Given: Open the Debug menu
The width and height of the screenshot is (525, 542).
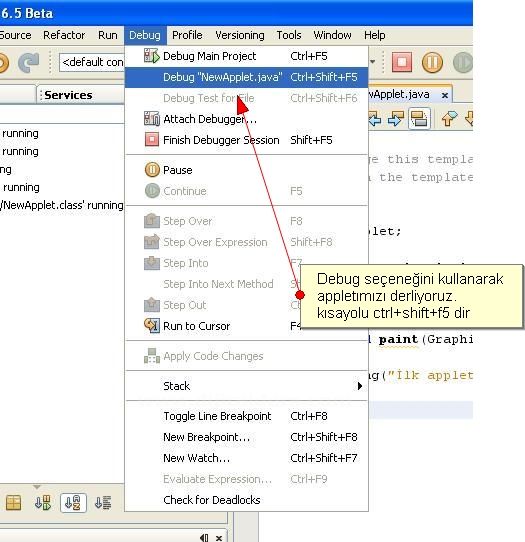Looking at the screenshot, I should [x=145, y=35].
